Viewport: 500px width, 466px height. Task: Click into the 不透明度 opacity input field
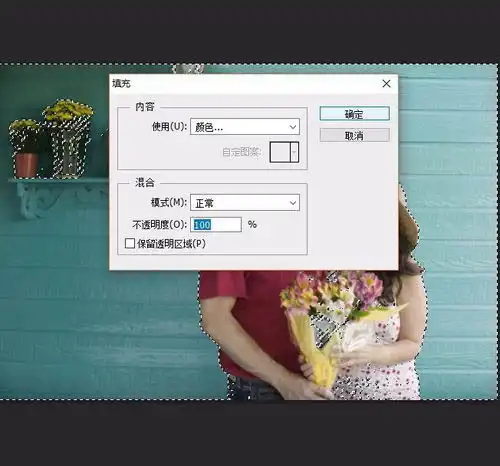tap(216, 224)
